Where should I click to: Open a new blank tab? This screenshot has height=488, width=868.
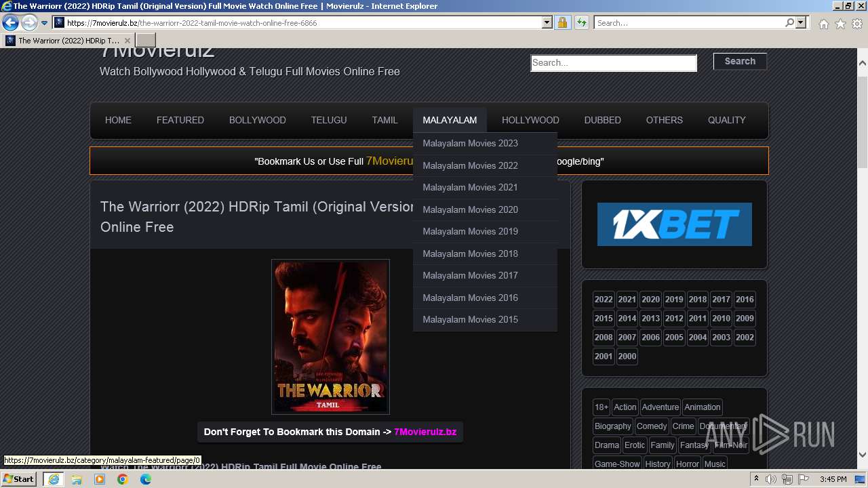click(x=146, y=40)
